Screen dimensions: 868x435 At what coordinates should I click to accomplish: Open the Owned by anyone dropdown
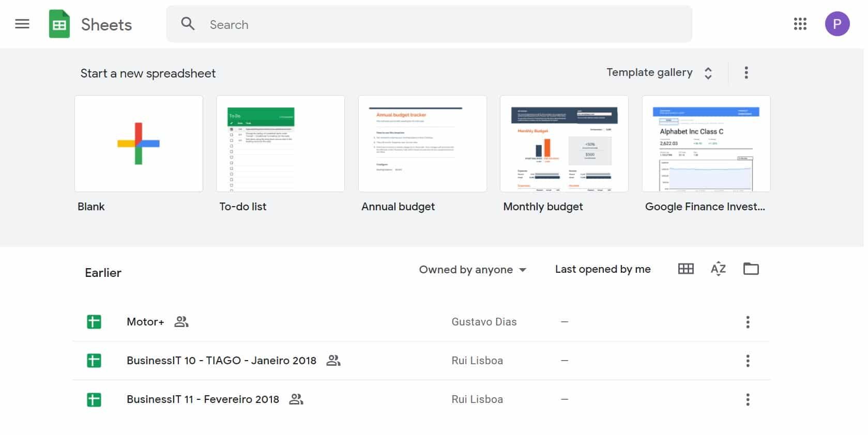point(473,270)
